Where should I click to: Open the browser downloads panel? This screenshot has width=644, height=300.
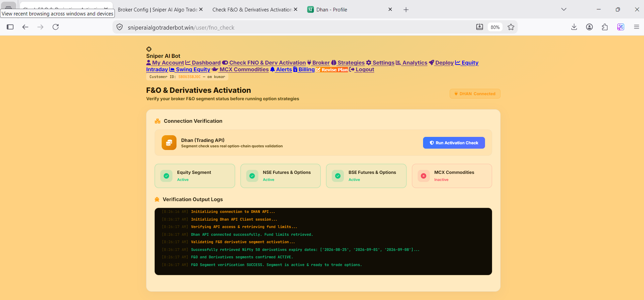tap(574, 27)
